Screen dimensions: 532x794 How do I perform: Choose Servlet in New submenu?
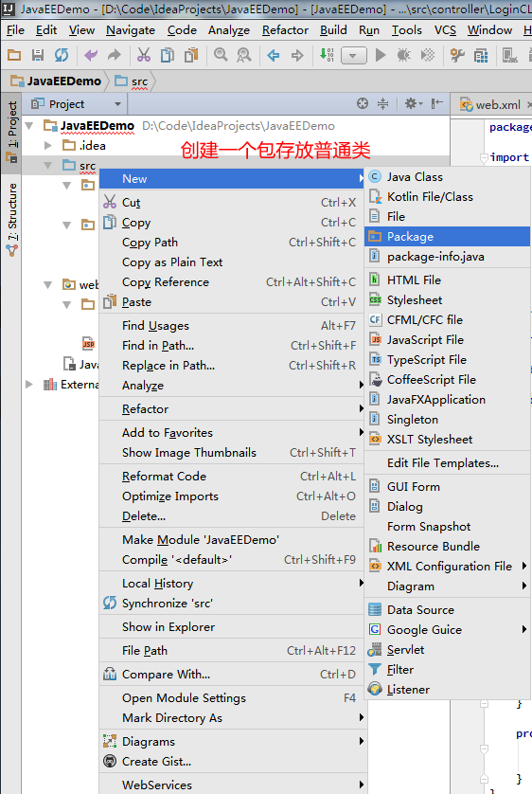pos(447,650)
